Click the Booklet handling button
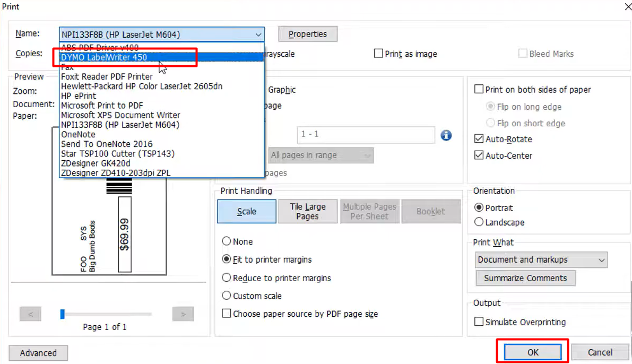 [431, 211]
